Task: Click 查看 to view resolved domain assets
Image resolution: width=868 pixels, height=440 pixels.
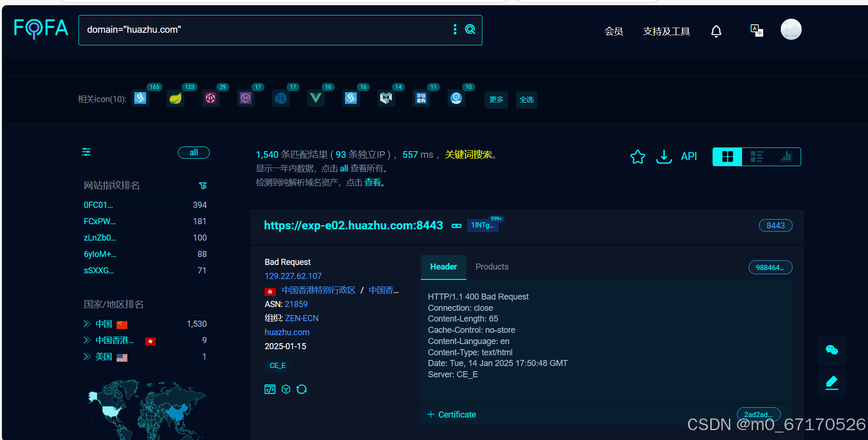Action: (373, 183)
